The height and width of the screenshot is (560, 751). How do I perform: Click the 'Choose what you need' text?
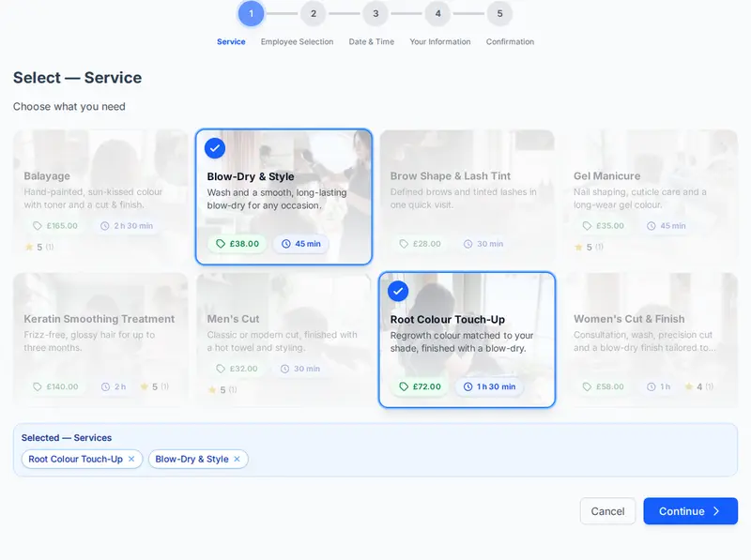[x=69, y=106]
